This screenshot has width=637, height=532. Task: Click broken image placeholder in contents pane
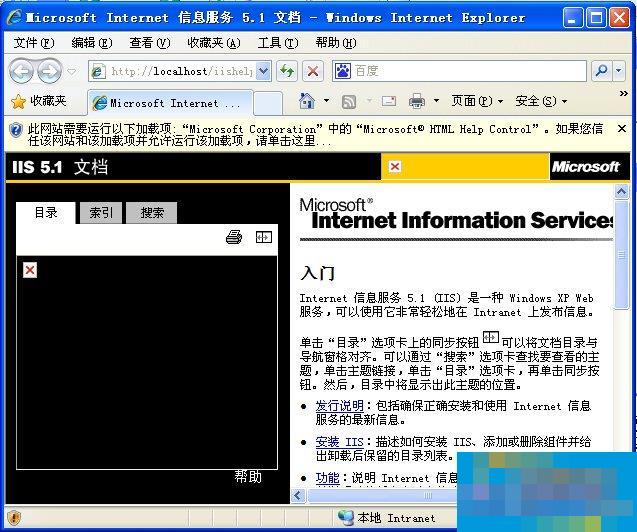click(30, 270)
